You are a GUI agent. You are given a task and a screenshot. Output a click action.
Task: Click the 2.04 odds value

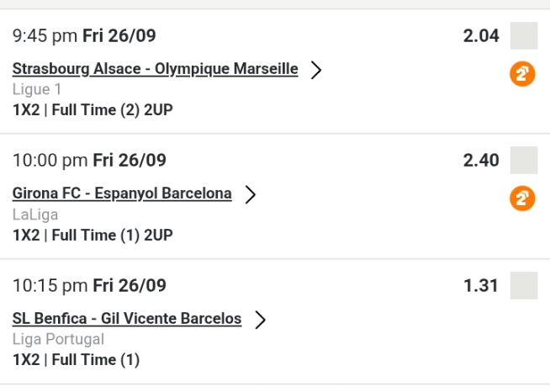pos(481,36)
